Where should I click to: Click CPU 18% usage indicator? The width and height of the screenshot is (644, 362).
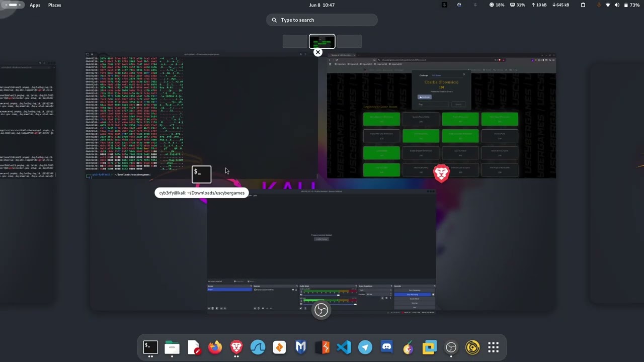[497, 5]
